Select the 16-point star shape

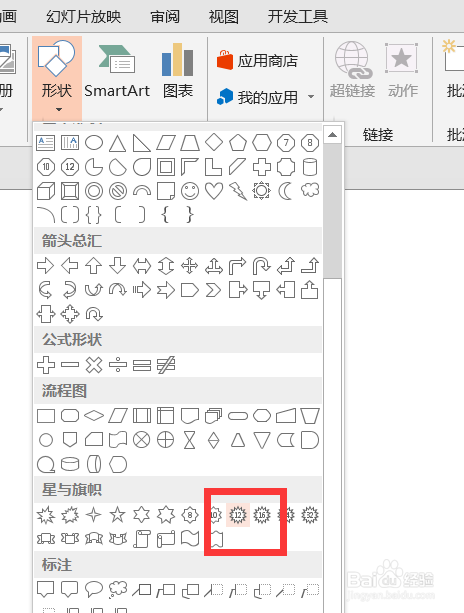point(262,515)
